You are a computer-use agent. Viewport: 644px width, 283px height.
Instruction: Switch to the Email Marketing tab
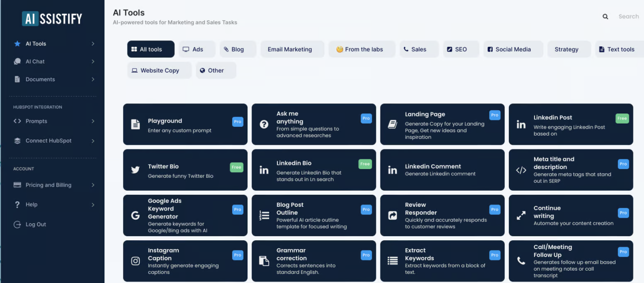coord(290,49)
